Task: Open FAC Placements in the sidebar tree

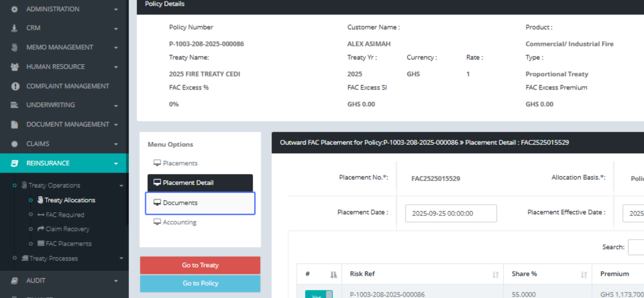Action: click(68, 244)
